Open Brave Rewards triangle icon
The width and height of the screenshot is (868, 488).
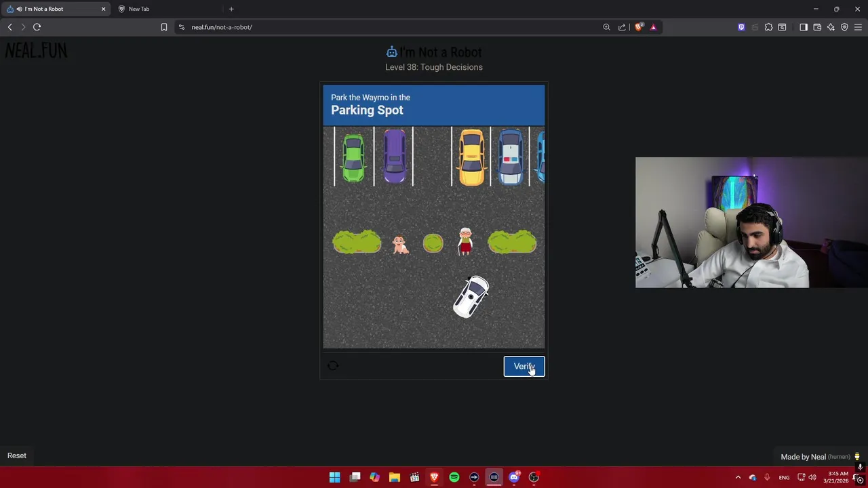click(x=653, y=27)
